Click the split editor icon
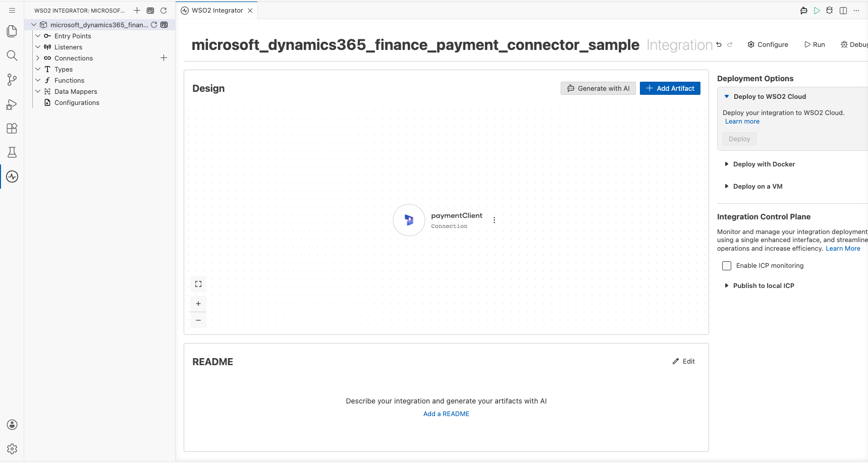868x463 pixels. click(843, 11)
